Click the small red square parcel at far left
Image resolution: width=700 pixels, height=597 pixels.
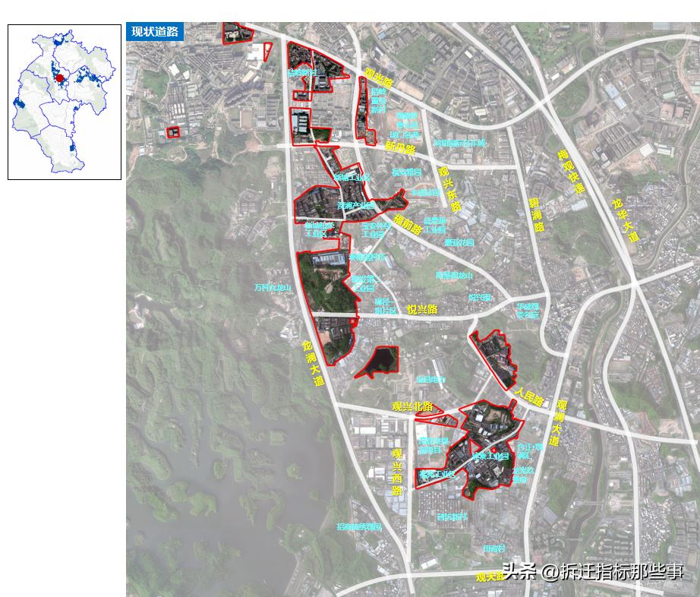coord(173,132)
